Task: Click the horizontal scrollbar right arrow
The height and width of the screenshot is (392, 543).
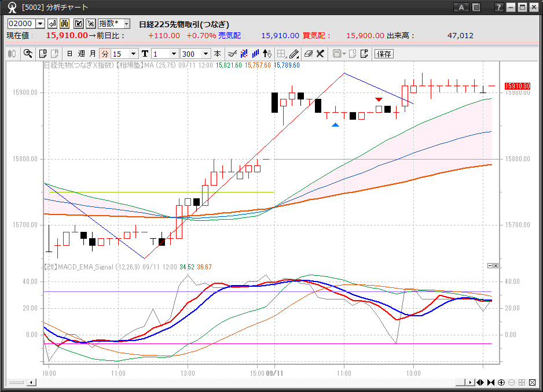Action: (x=471, y=382)
